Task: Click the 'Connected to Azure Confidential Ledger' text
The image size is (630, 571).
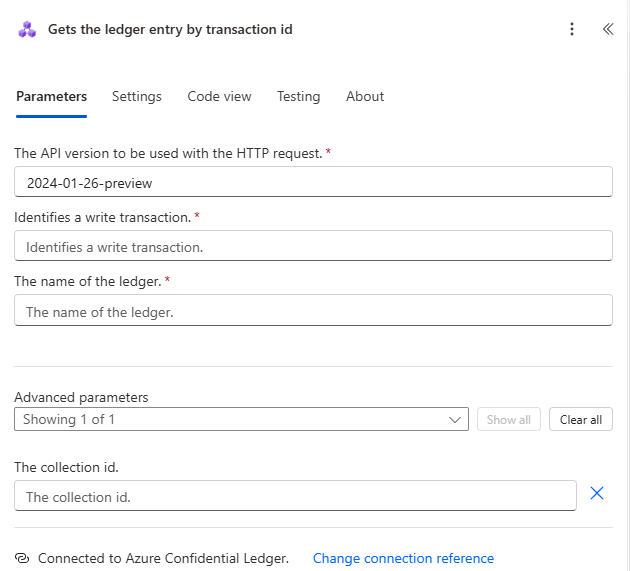Action: click(x=163, y=558)
